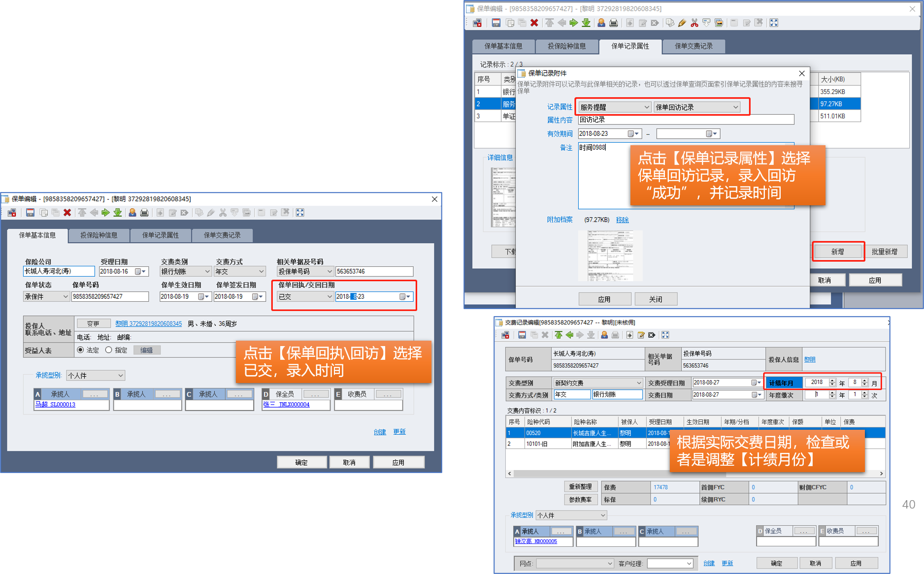Open the 保单交费记录 tab in top-right window

point(693,46)
